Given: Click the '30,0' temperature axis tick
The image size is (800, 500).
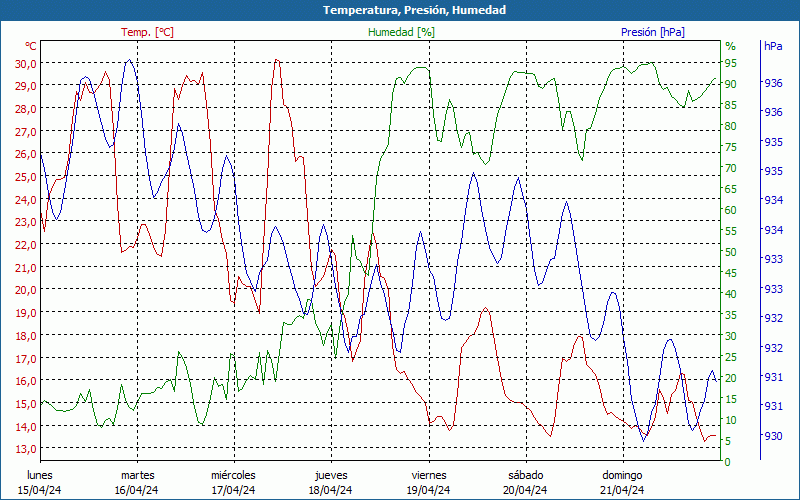Looking at the screenshot, I should [26, 63].
